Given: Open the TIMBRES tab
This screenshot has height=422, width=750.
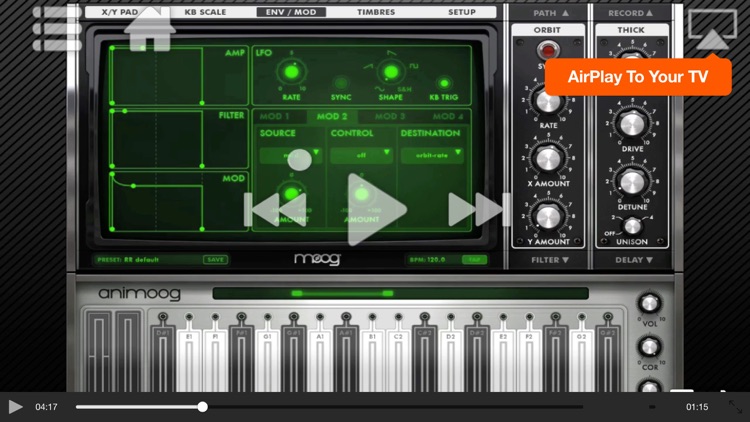Looking at the screenshot, I should (x=376, y=12).
